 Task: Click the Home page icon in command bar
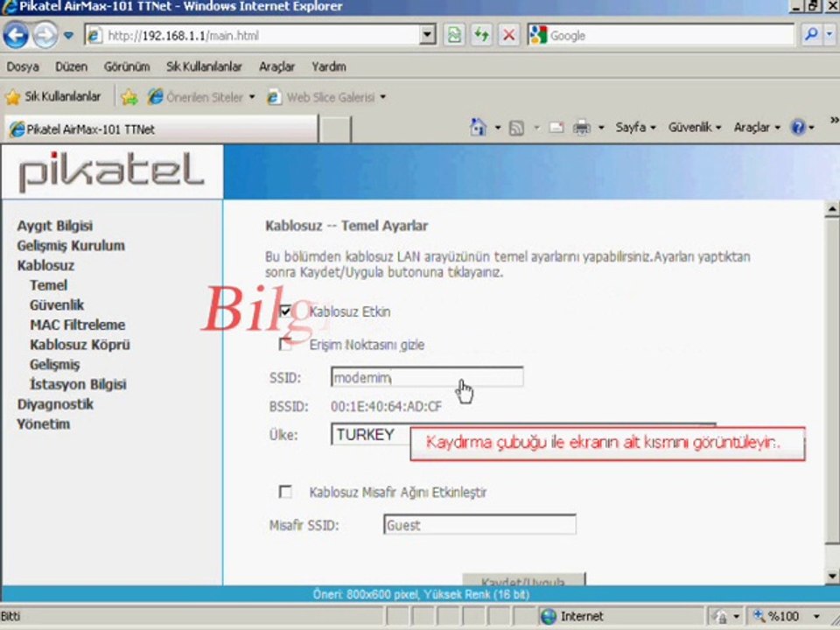[x=478, y=128]
